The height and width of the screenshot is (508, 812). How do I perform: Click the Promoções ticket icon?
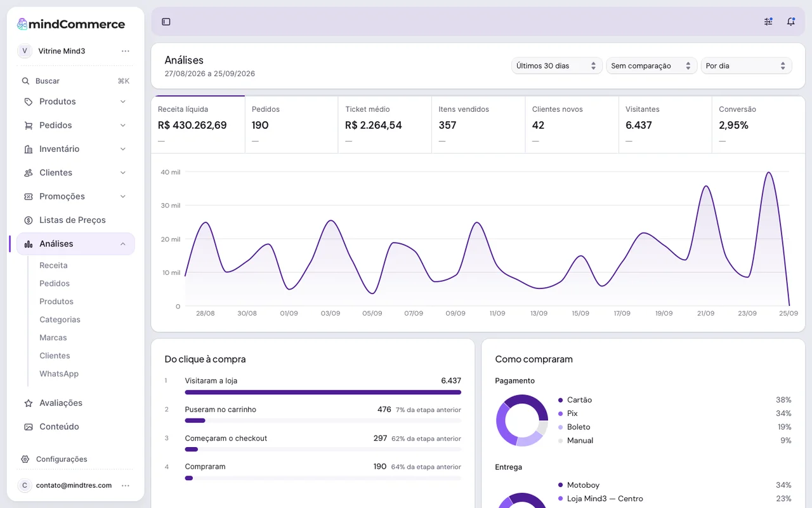tap(28, 197)
